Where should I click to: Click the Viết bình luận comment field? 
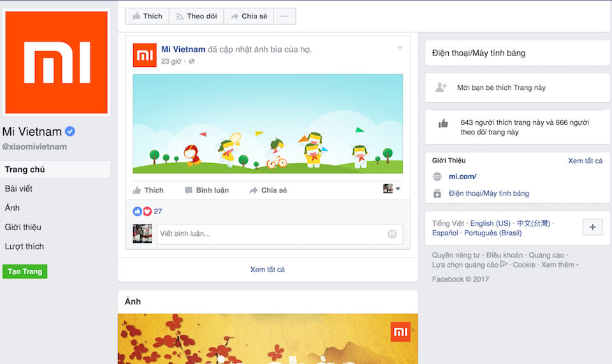click(279, 234)
